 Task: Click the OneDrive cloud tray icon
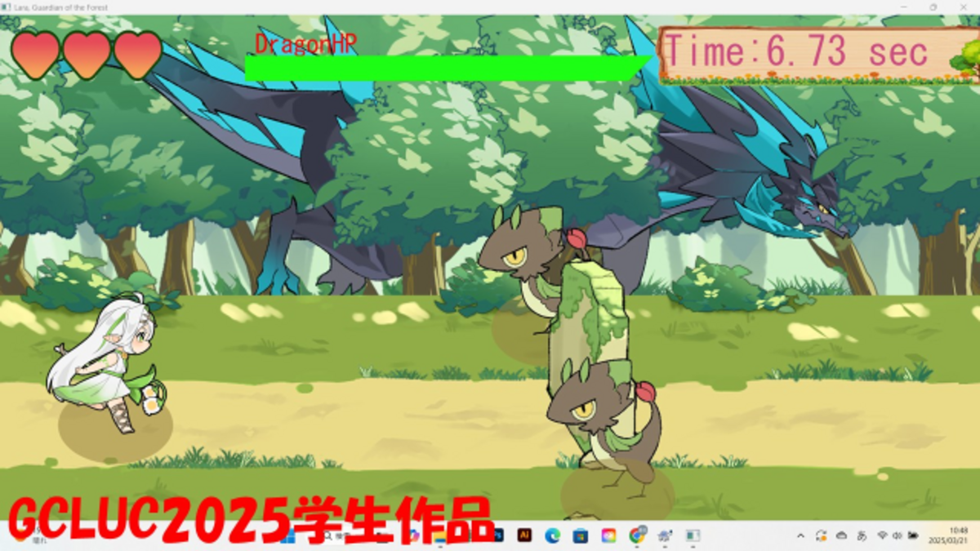[841, 535]
